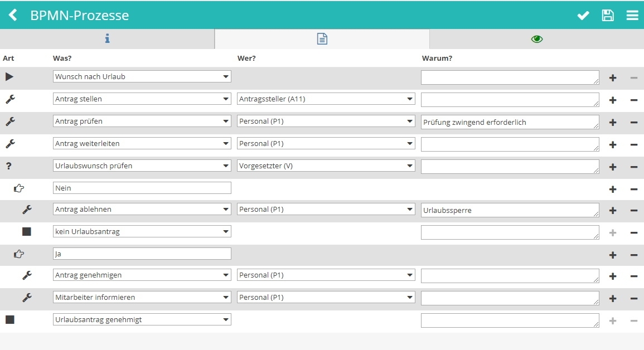The image size is (644, 350).
Task: Click the Nein branch text field
Action: click(142, 188)
